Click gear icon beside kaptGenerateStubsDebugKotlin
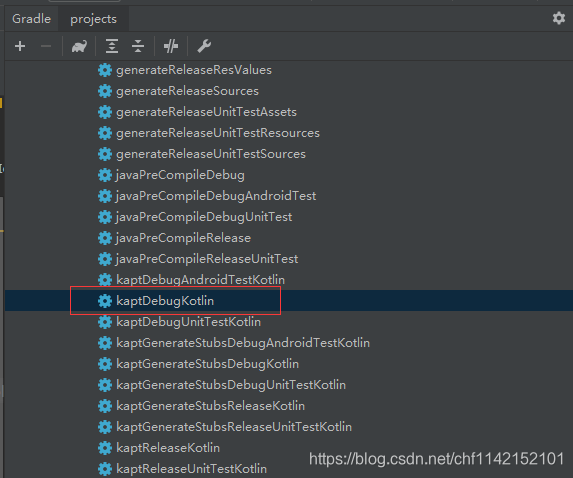This screenshot has height=478, width=573. 105,364
